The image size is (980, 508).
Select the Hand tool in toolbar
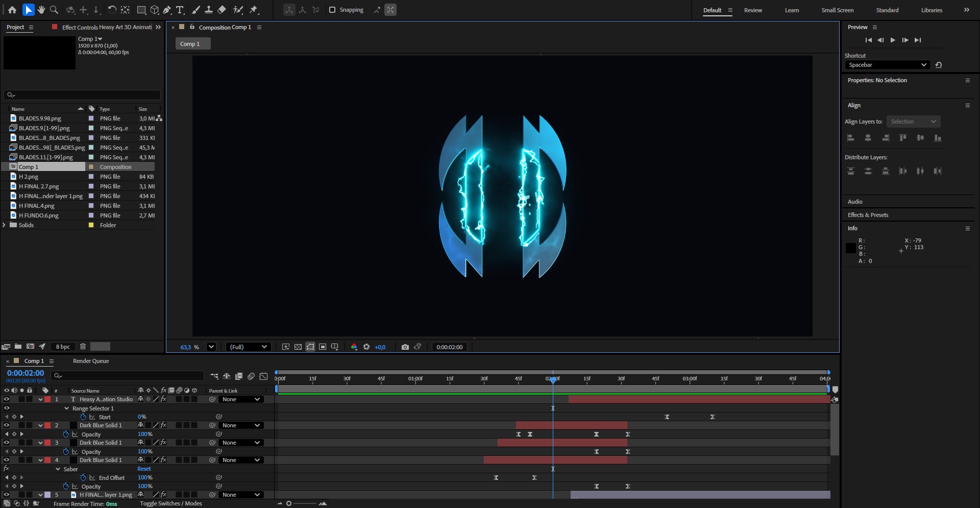tap(41, 10)
